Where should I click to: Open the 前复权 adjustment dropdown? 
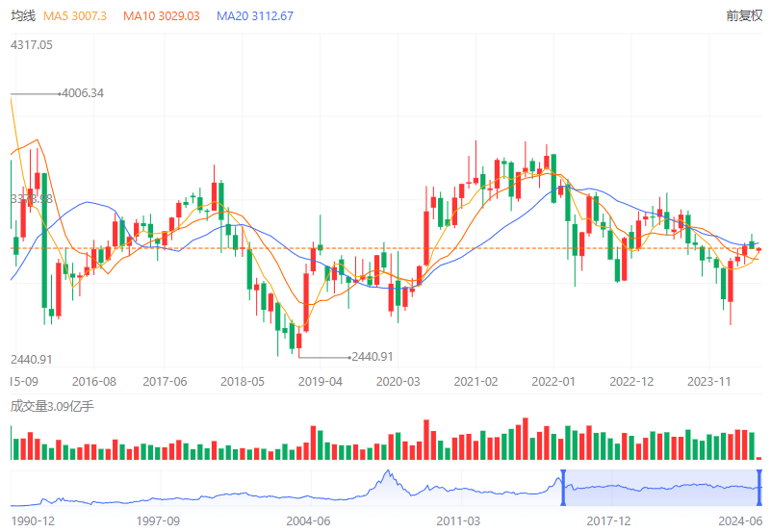744,16
